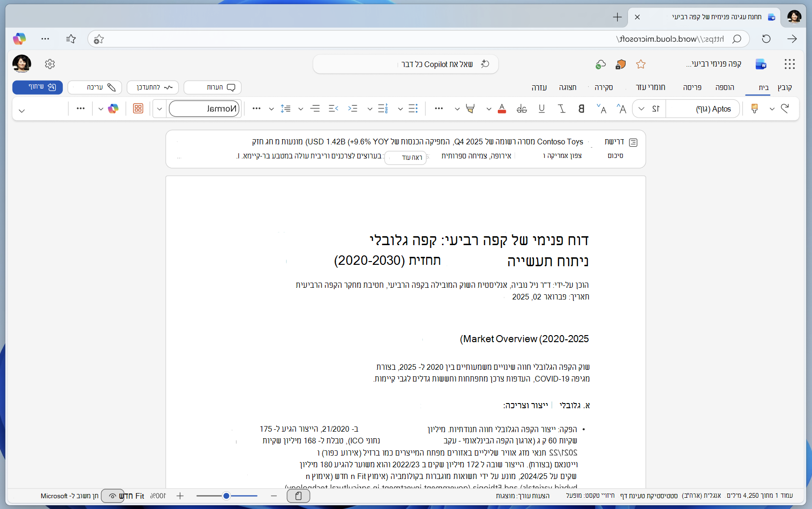Click the numbered list icon
Image resolution: width=812 pixels, height=509 pixels.
point(383,109)
